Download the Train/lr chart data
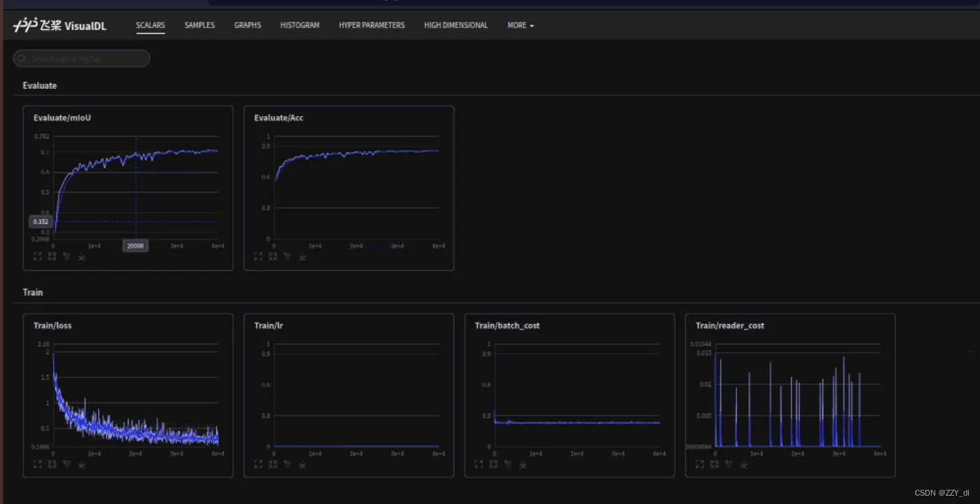The width and height of the screenshot is (980, 504). click(x=302, y=463)
